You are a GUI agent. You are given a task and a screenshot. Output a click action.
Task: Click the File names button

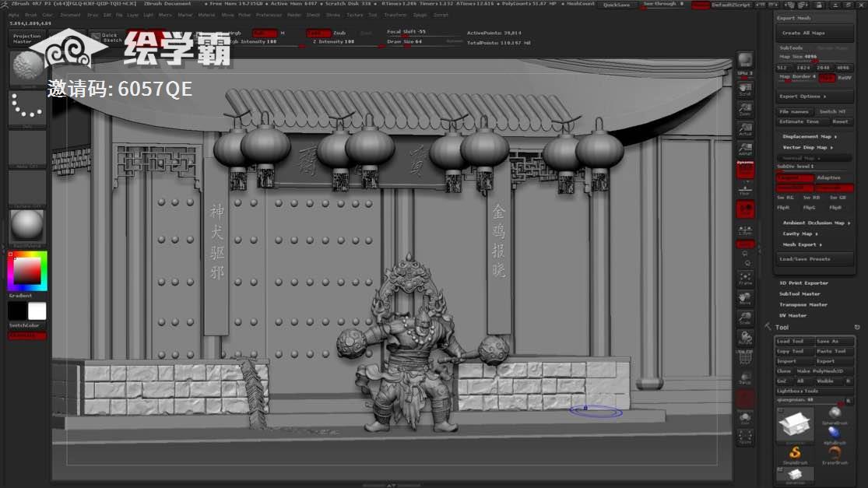click(x=794, y=112)
